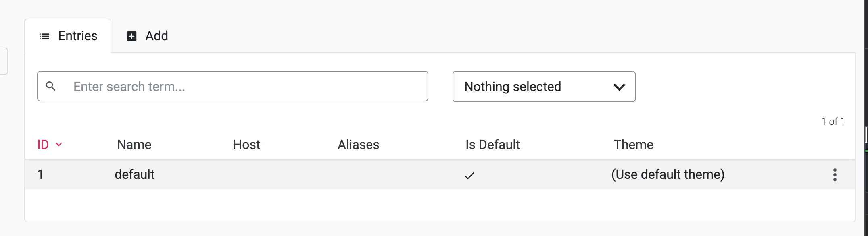Image resolution: width=868 pixels, height=236 pixels.
Task: Sort by the Name column header
Action: (x=134, y=145)
